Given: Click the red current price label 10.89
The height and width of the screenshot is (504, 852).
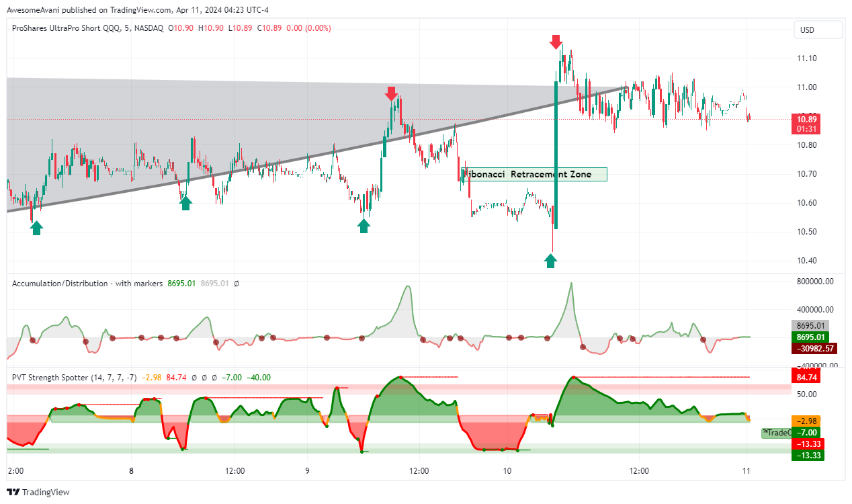Looking at the screenshot, I should pos(806,119).
